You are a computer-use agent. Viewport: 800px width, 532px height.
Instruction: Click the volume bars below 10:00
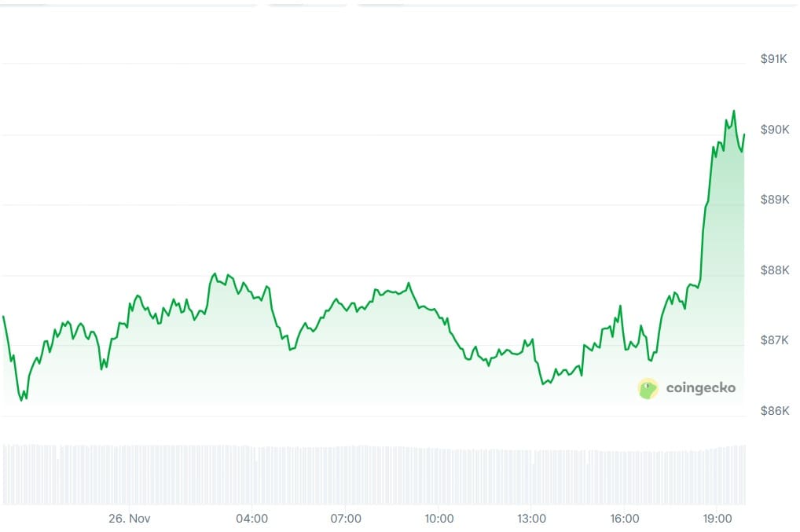point(439,475)
